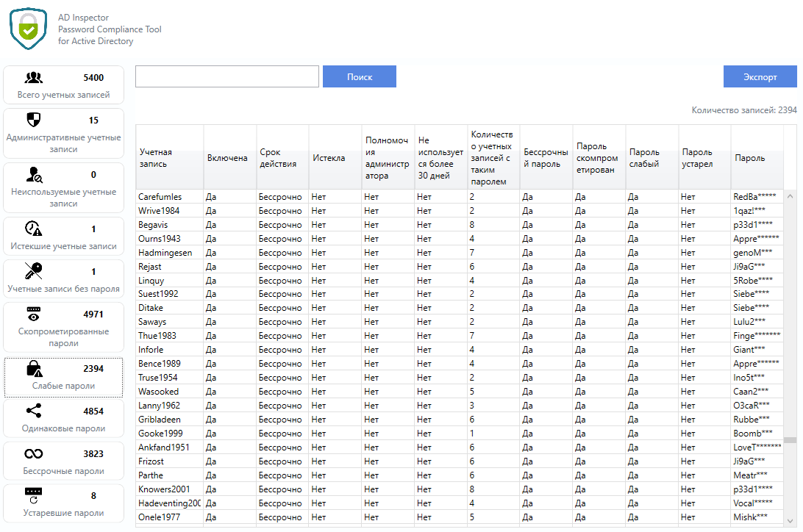The height and width of the screenshot is (532, 803).
Task: Click the key icon for accounts without password
Action: [33, 271]
